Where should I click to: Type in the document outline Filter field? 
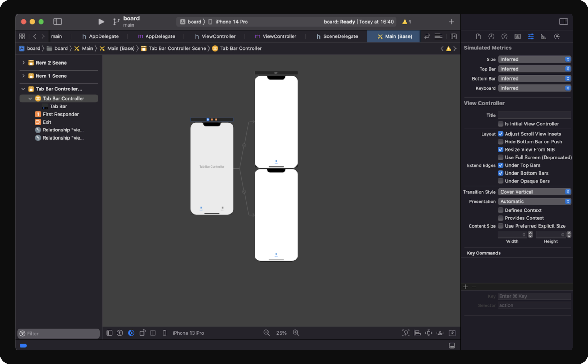click(x=58, y=333)
